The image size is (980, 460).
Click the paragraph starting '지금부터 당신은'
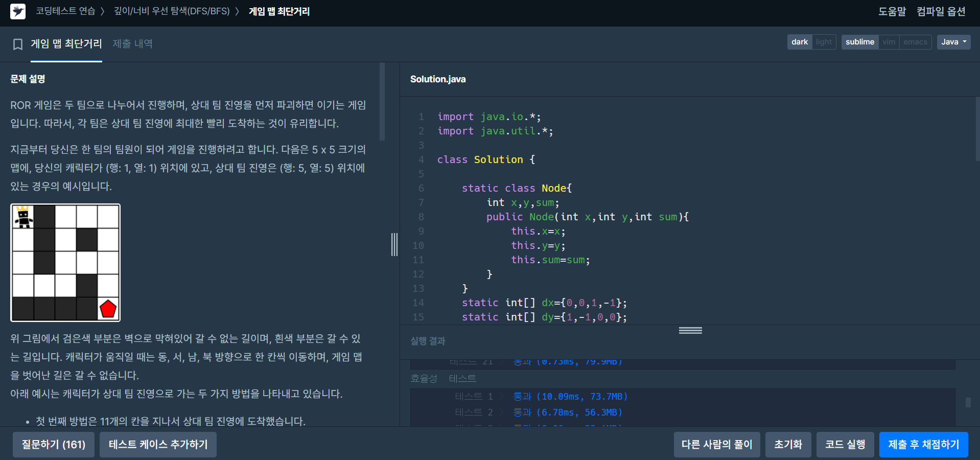tap(188, 168)
